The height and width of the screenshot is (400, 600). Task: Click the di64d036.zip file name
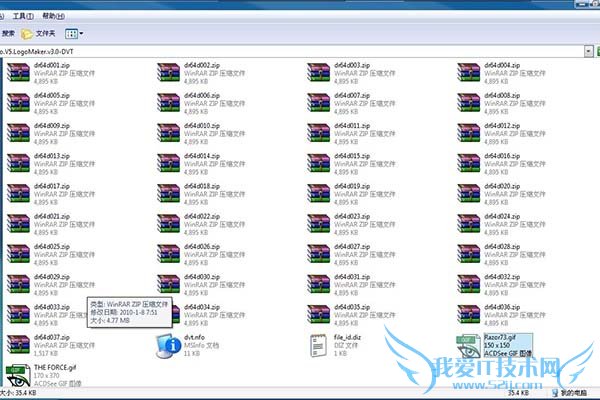[x=502, y=307]
